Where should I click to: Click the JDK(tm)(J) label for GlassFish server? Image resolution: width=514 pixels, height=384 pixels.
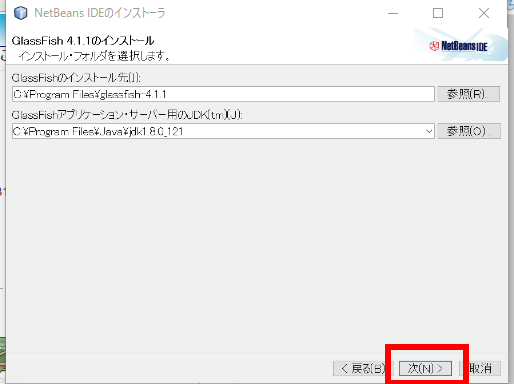click(127, 115)
